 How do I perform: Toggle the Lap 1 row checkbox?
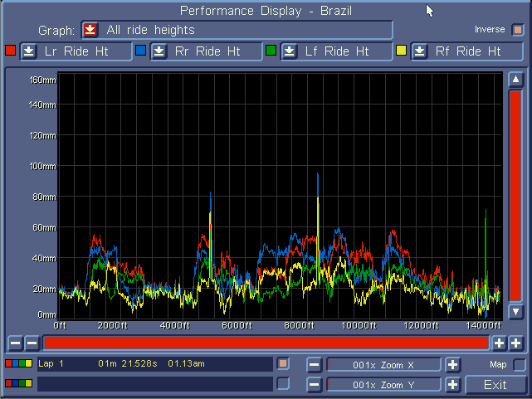click(283, 363)
